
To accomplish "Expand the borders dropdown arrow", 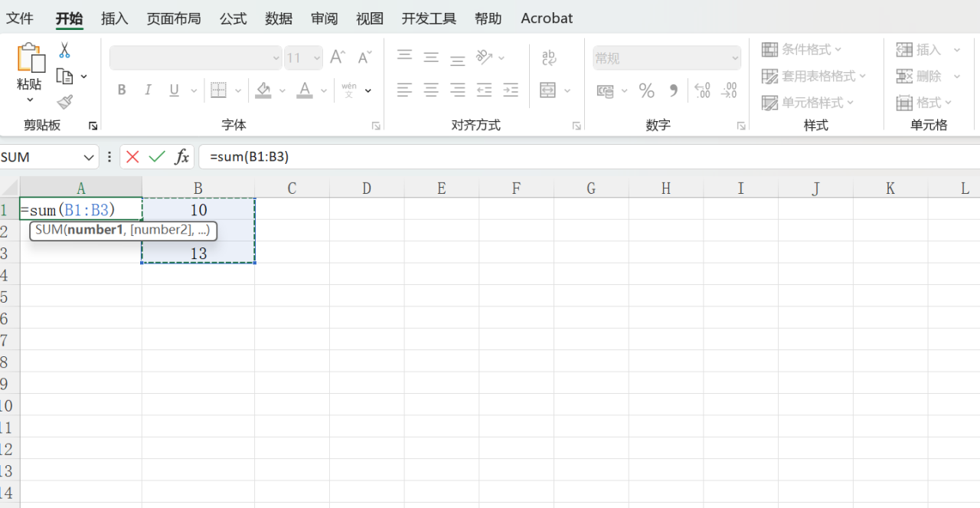I will (238, 90).
